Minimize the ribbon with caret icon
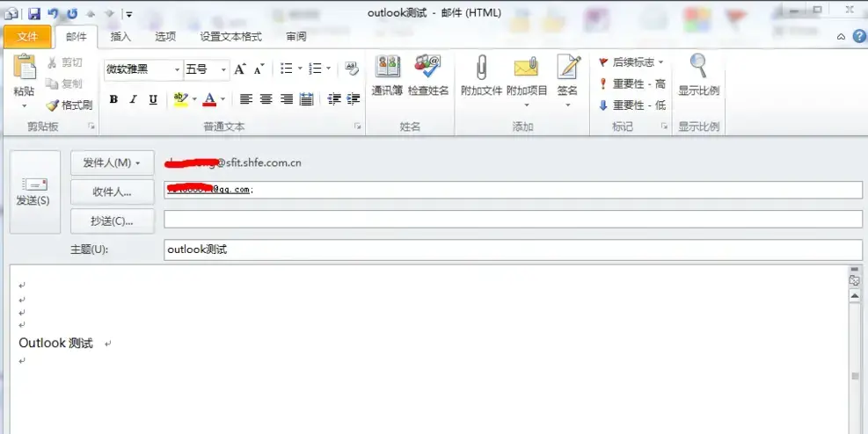Image resolution: width=868 pixels, height=434 pixels. click(x=841, y=37)
